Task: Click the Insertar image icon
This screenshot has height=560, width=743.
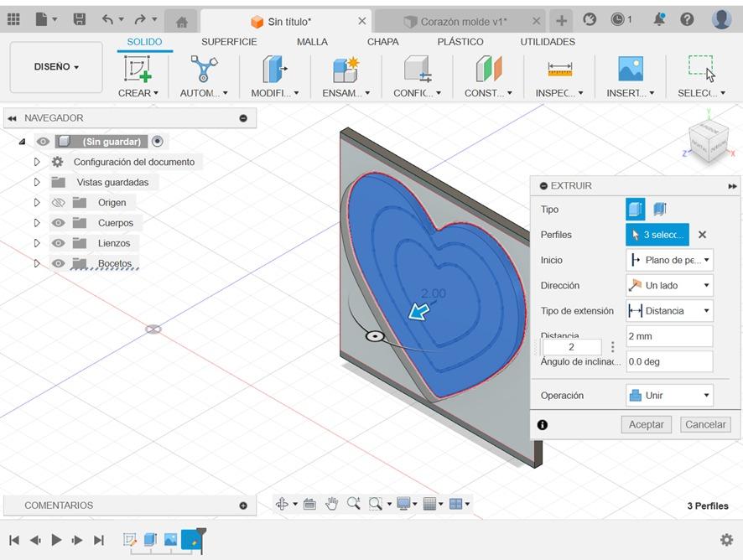Action: [x=630, y=69]
